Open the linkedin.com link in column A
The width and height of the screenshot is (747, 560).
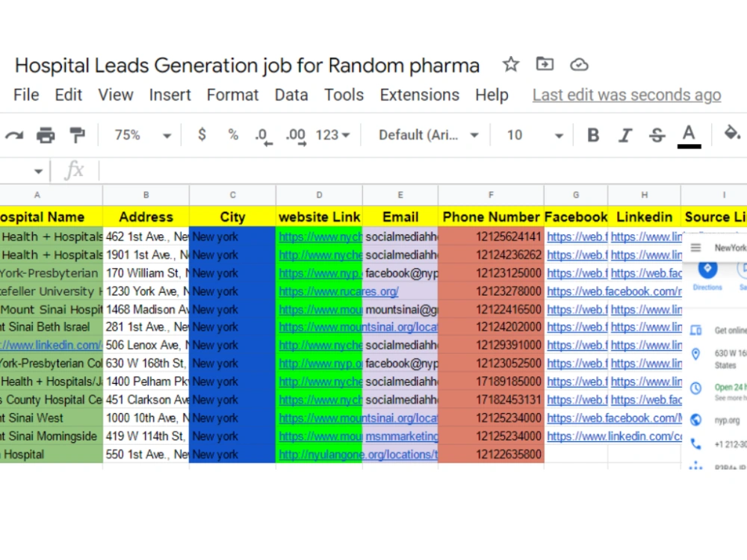(51, 345)
